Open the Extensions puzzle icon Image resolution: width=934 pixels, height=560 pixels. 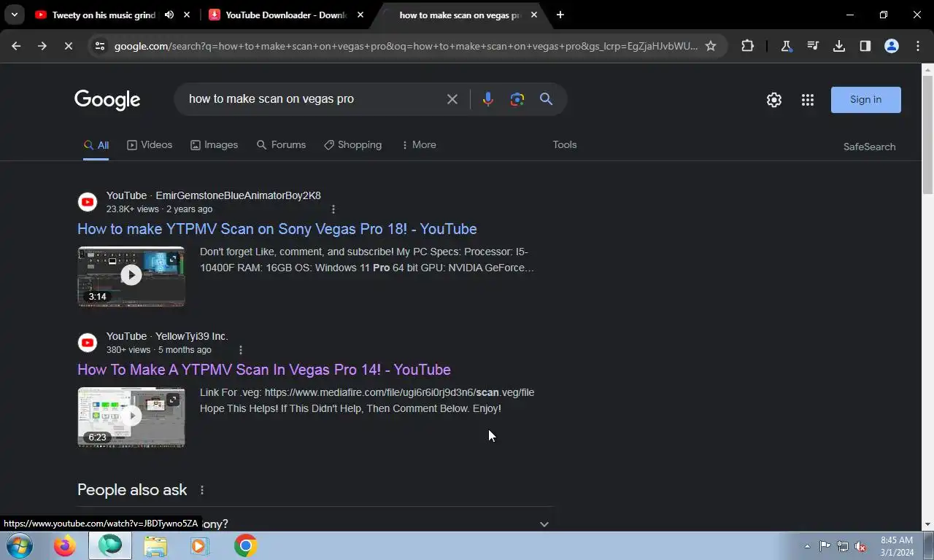click(747, 46)
